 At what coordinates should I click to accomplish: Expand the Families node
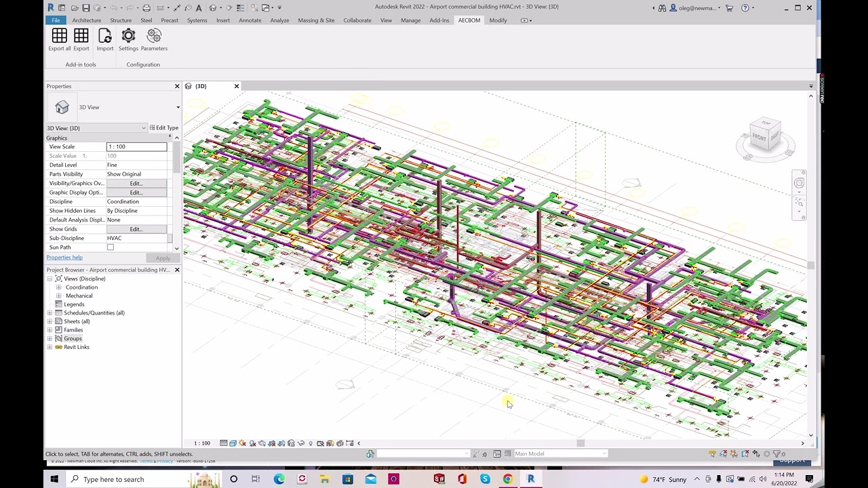50,330
